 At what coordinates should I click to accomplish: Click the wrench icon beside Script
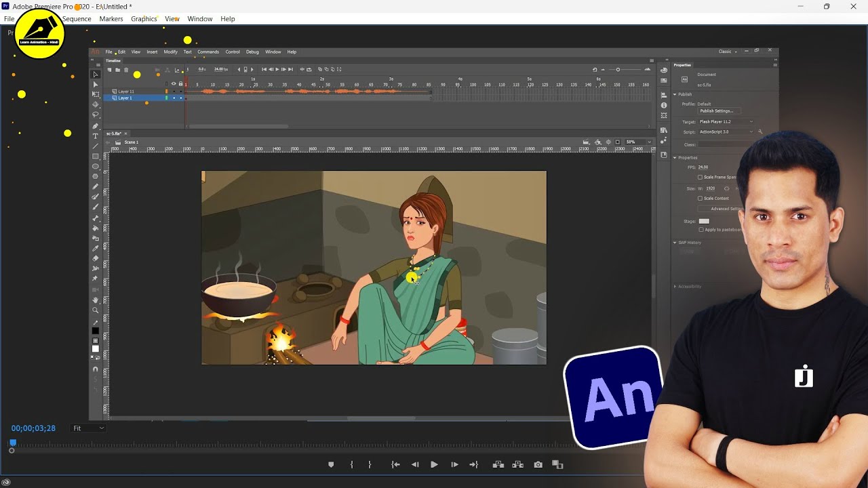760,131
